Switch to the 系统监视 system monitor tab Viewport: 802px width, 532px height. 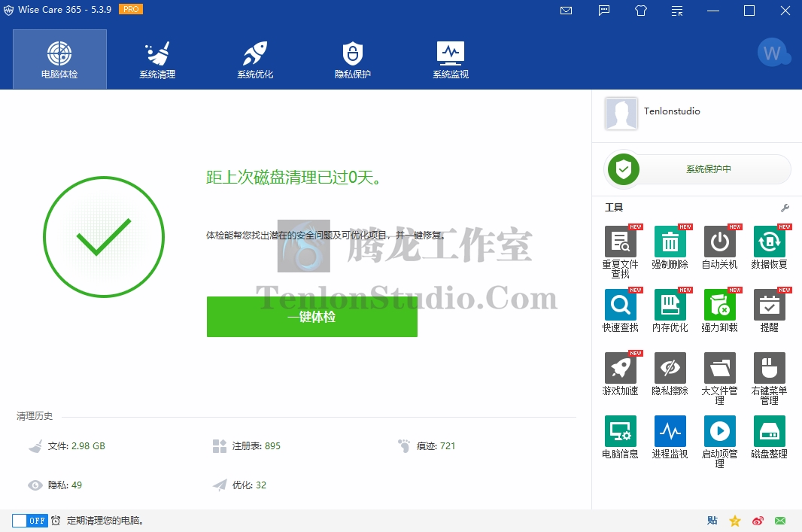tap(451, 59)
